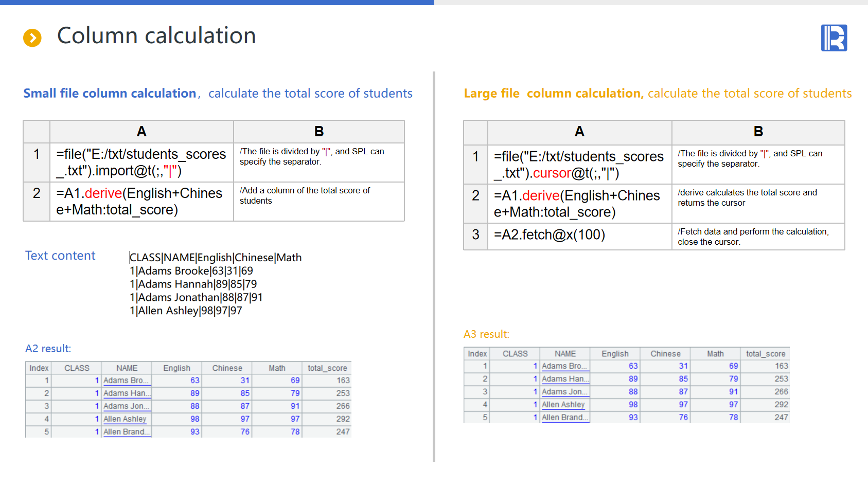Click the "Text content" label

(60, 256)
